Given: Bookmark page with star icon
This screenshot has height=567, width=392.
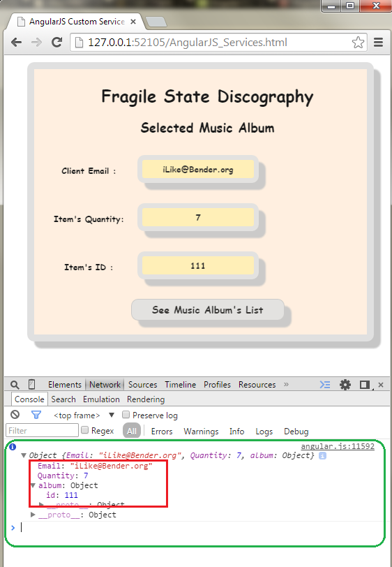Looking at the screenshot, I should (358, 43).
